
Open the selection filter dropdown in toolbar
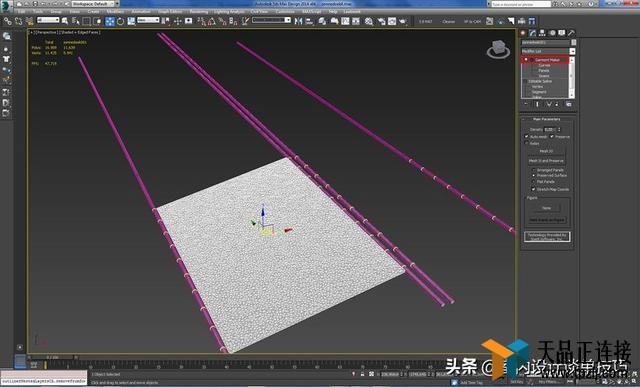pos(48,20)
